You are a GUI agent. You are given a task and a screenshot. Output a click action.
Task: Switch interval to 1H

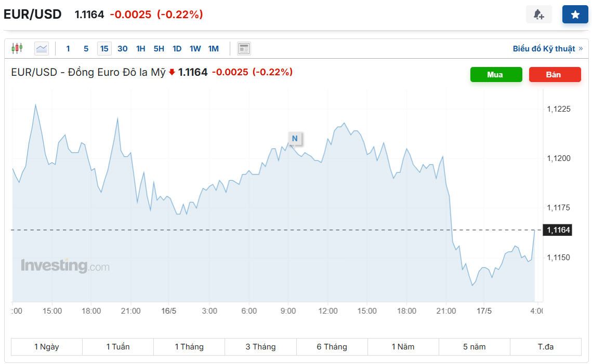[140, 49]
